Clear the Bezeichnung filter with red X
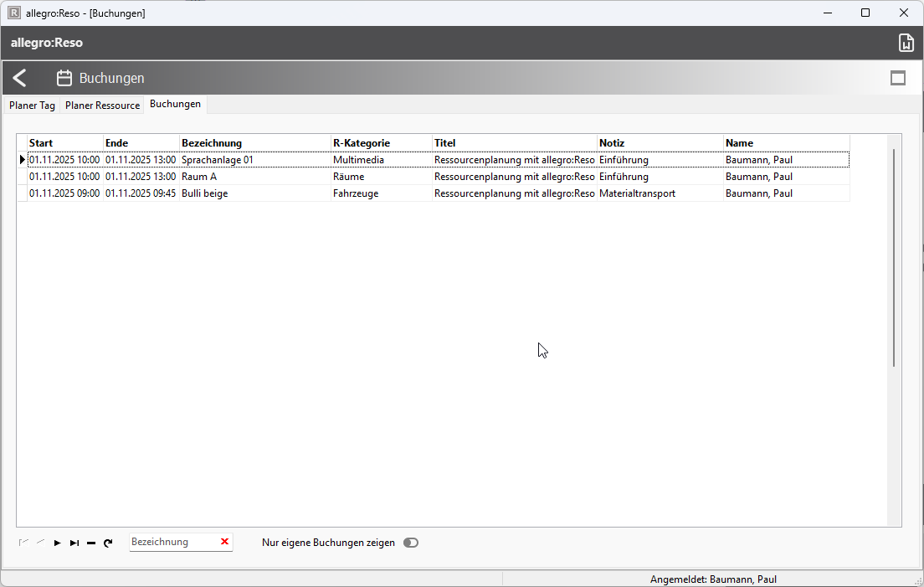The height and width of the screenshot is (587, 924). click(224, 542)
